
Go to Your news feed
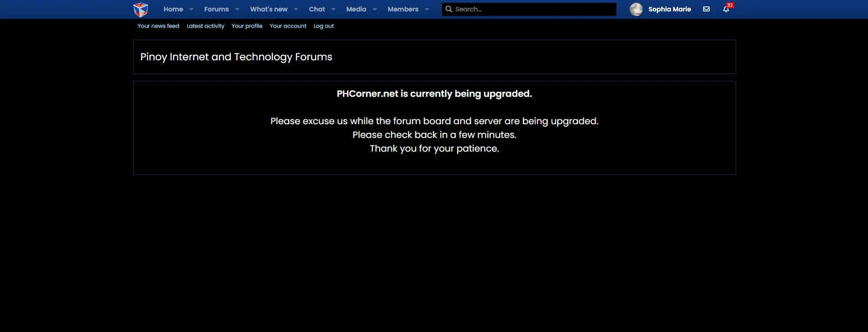[158, 26]
